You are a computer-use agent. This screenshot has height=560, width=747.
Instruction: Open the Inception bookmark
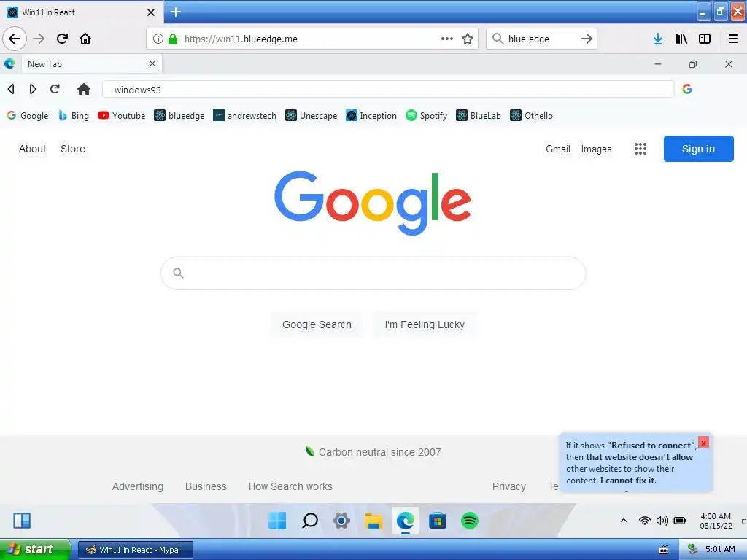(x=371, y=116)
